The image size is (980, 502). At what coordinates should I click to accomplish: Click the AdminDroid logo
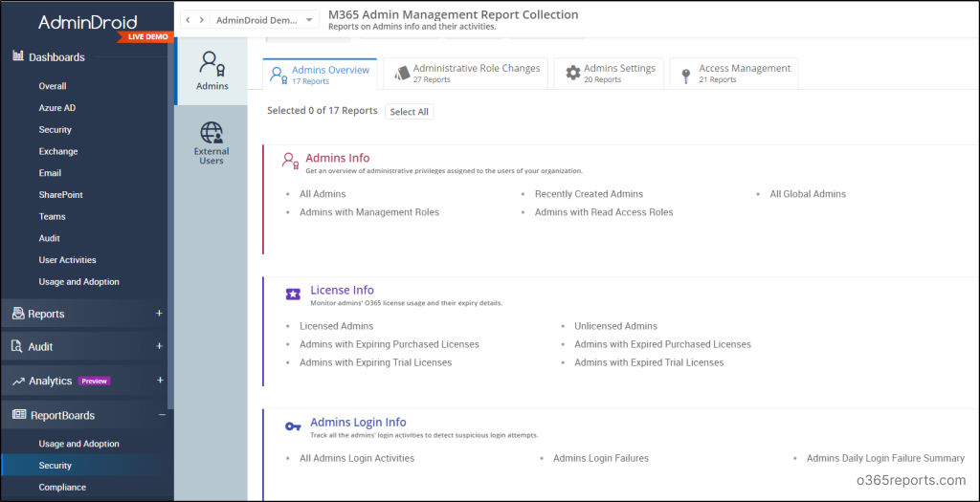point(86,23)
